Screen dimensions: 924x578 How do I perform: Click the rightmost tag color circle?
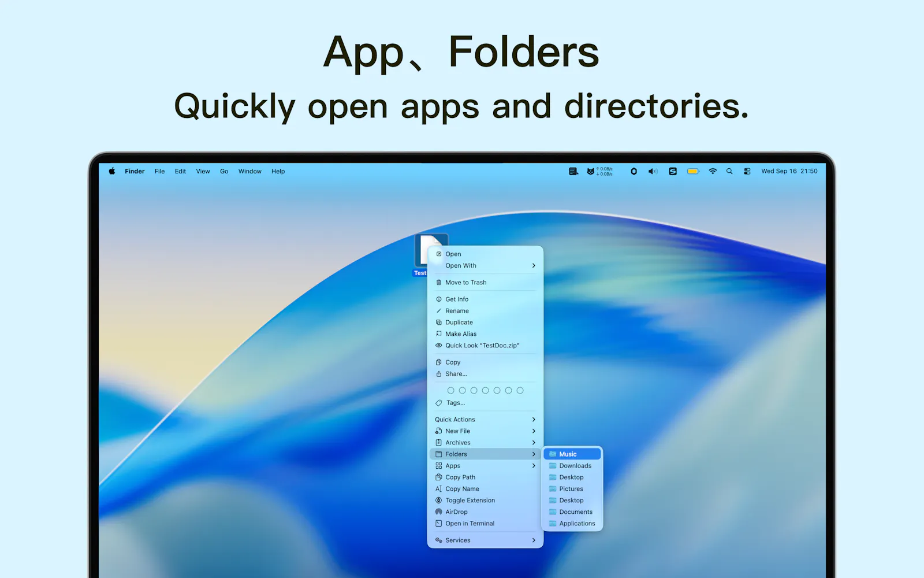click(520, 391)
